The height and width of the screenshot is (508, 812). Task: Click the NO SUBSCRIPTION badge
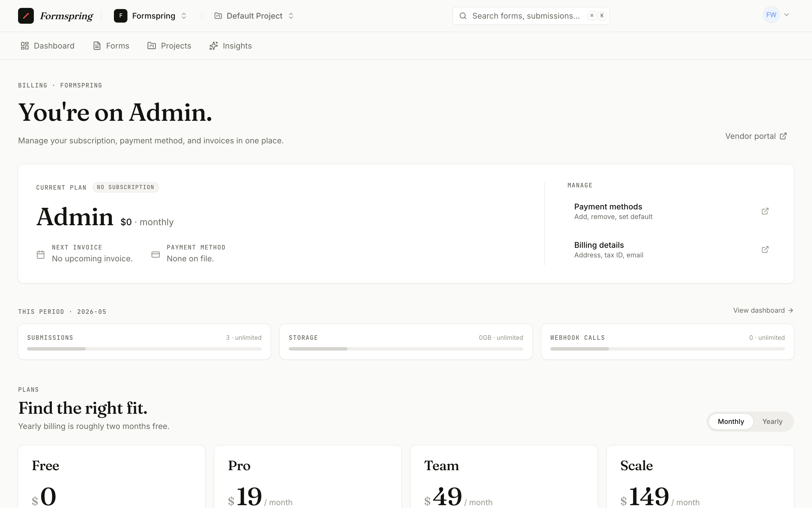(125, 187)
